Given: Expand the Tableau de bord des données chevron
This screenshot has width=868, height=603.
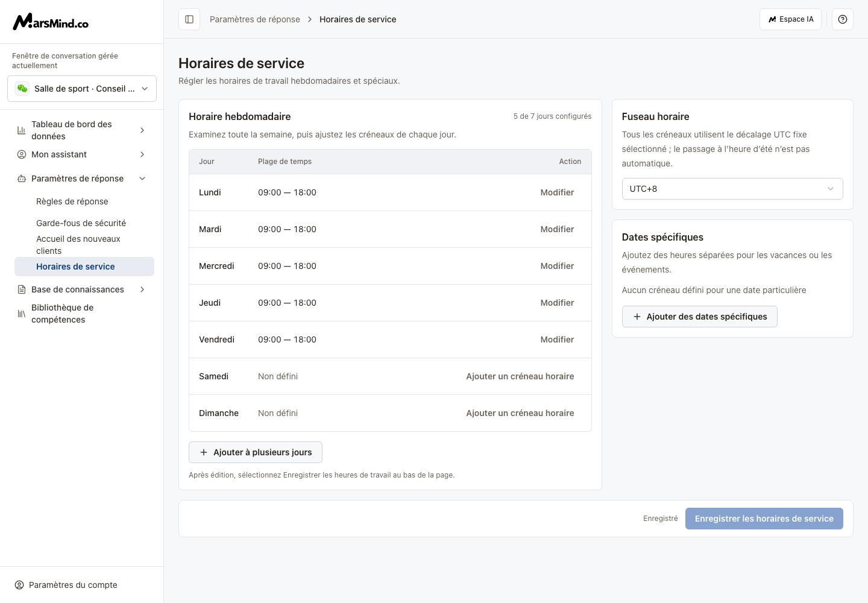Looking at the screenshot, I should click(x=142, y=130).
